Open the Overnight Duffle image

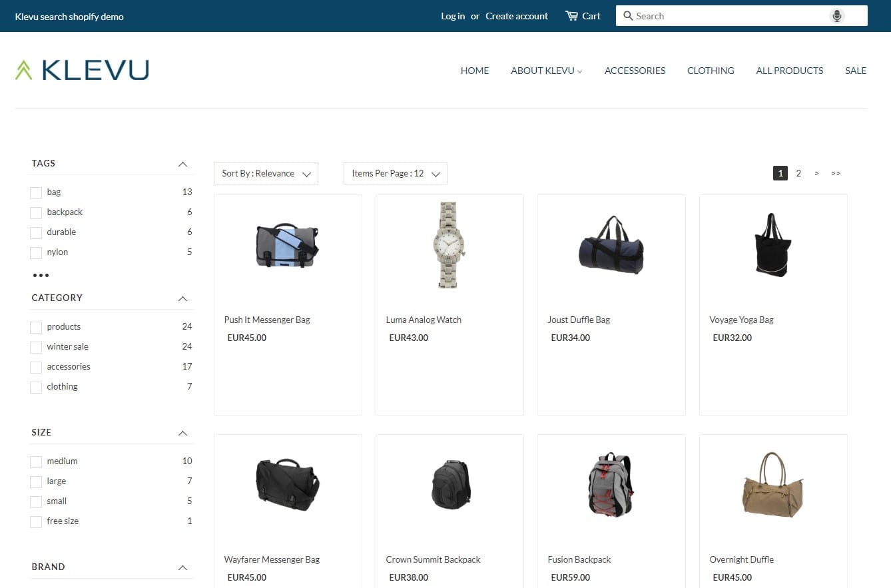tap(772, 485)
